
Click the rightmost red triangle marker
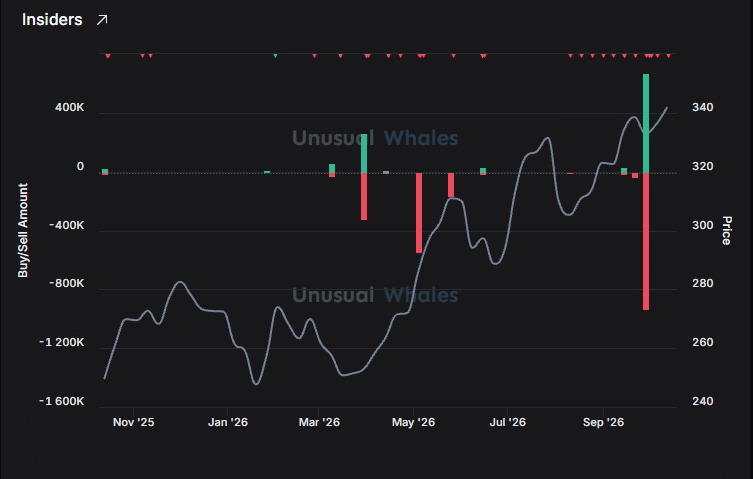click(668, 56)
